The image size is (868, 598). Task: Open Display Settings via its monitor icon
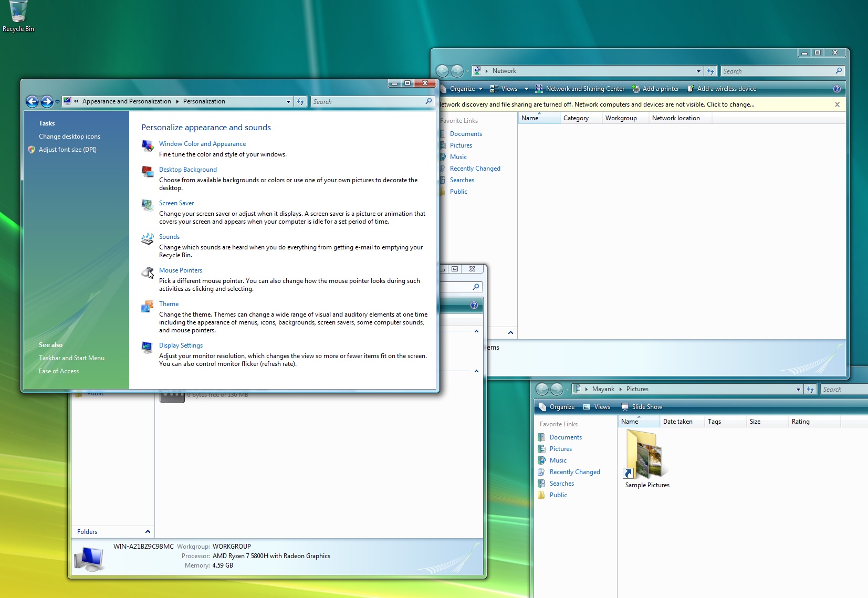pyautogui.click(x=147, y=347)
